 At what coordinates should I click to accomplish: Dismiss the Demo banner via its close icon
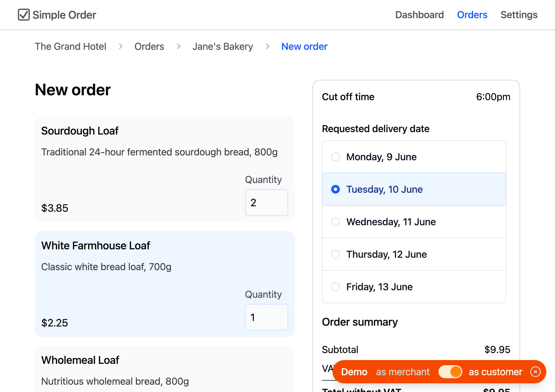click(535, 371)
